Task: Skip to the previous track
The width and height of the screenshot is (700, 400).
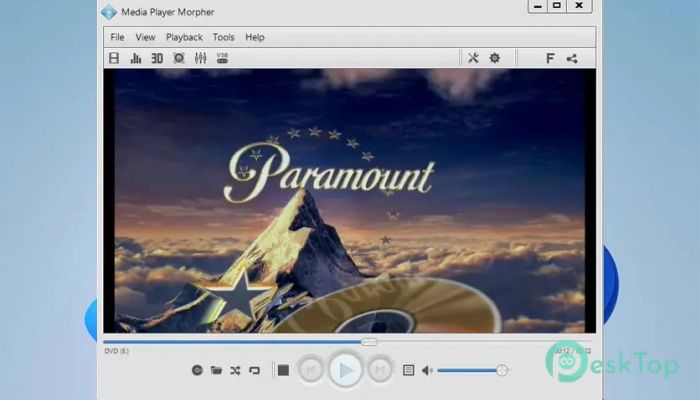Action: click(311, 369)
